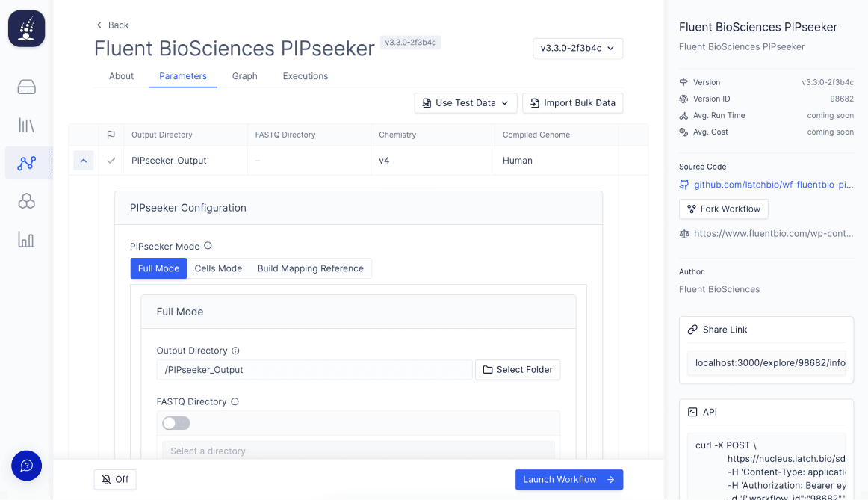The width and height of the screenshot is (868, 500).
Task: Open the Plots bar chart sidebar icon
Action: [x=27, y=239]
